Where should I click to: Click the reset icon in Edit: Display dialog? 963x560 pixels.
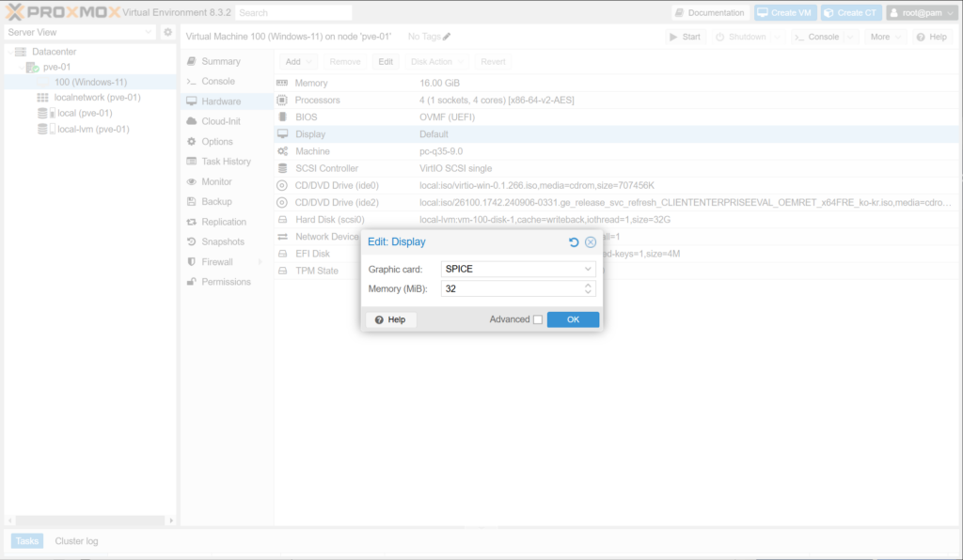(x=574, y=242)
